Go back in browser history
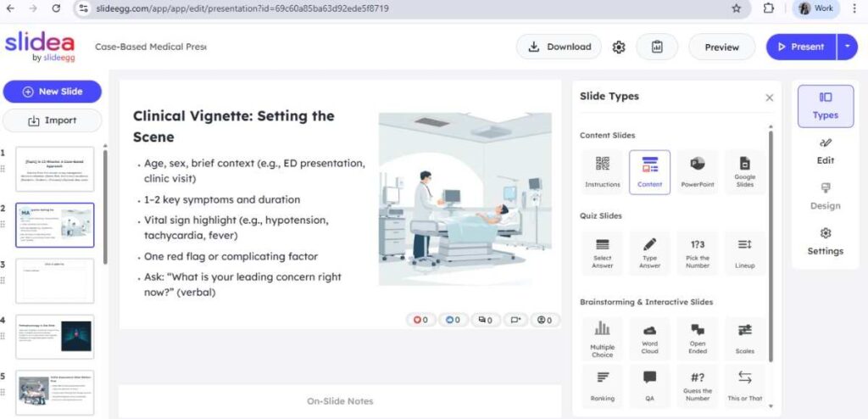This screenshot has height=419, width=868. point(10,8)
